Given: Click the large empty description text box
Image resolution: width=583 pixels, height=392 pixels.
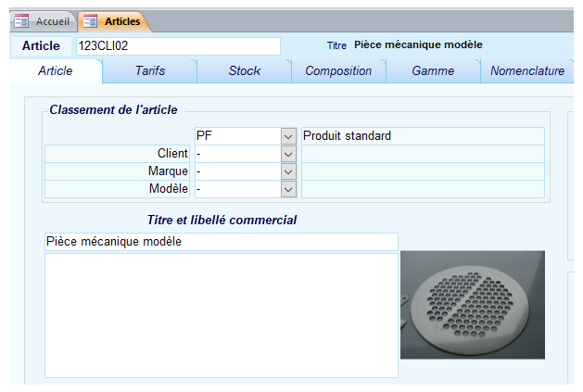Looking at the screenshot, I should click(221, 315).
